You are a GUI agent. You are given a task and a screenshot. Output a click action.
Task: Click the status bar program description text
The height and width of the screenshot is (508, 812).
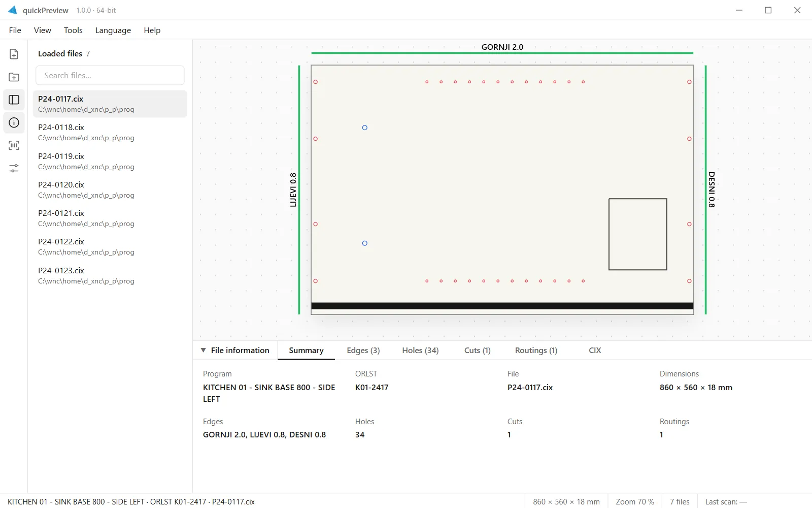pos(131,501)
